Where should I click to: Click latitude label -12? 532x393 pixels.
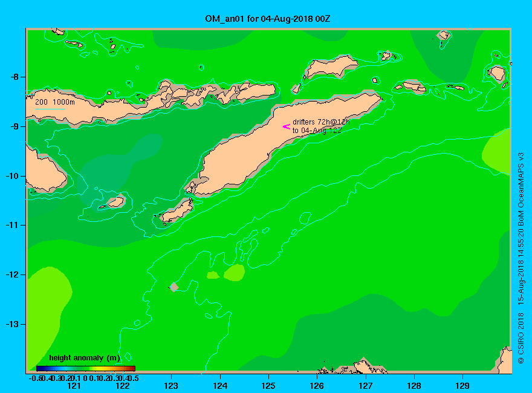click(x=13, y=274)
